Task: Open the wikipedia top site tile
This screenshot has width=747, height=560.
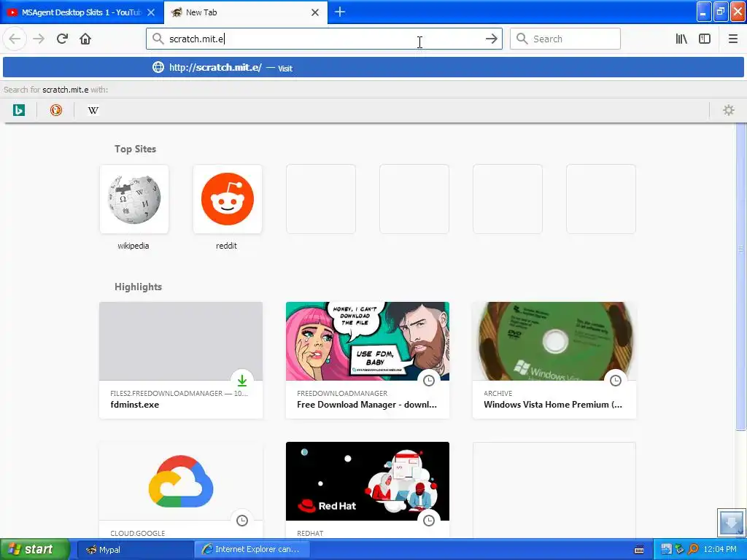Action: pyautogui.click(x=134, y=199)
